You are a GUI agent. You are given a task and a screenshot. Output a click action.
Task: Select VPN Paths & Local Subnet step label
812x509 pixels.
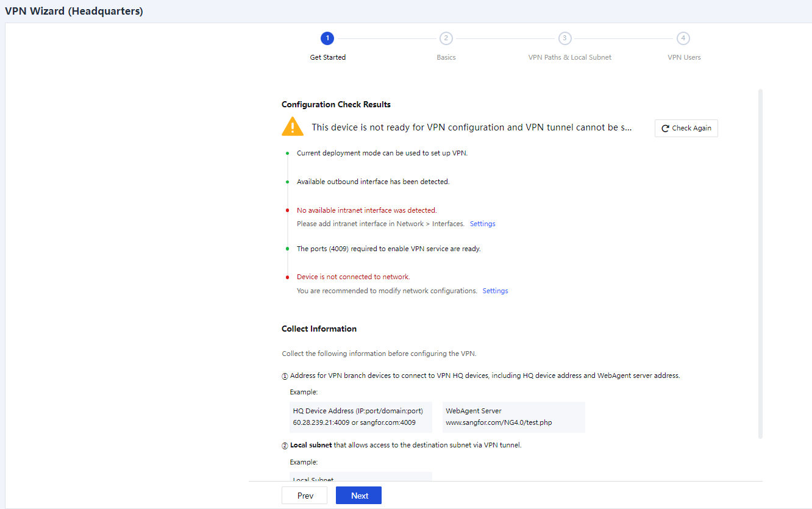pos(569,57)
